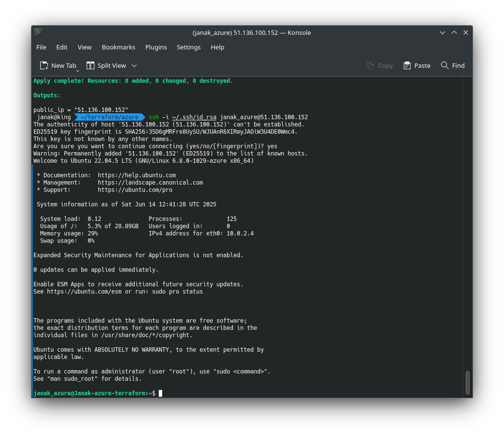Viewport: 504px width, 435px height.
Task: Click the Paste clipboard icon
Action: tap(407, 65)
